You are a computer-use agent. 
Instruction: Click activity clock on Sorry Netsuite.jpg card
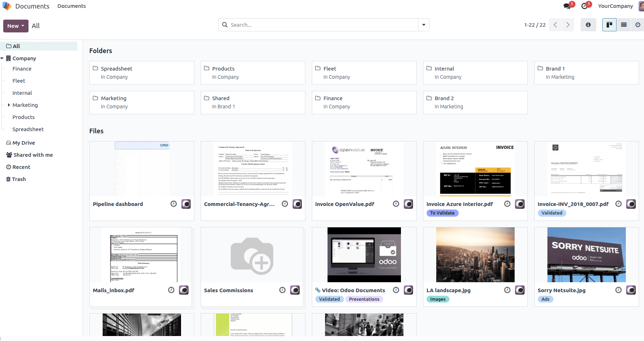point(618,290)
